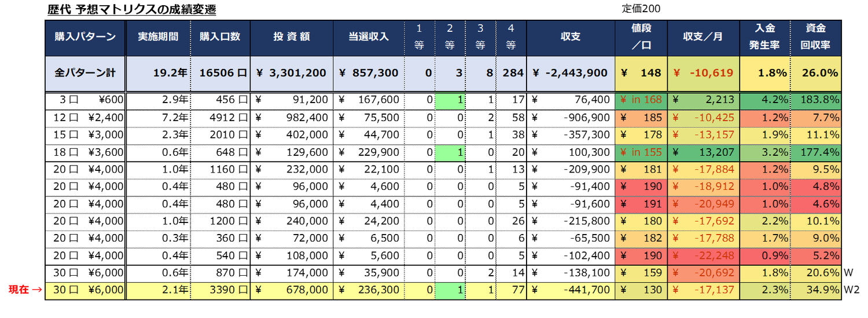
Task: Select the 1160 口 units cell
Action: (220, 170)
